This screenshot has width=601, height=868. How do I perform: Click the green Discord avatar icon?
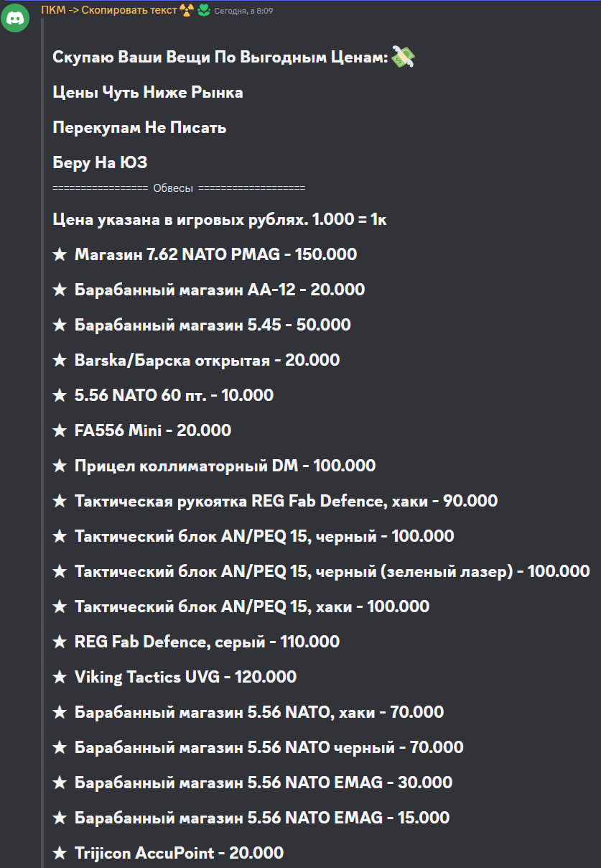click(16, 19)
